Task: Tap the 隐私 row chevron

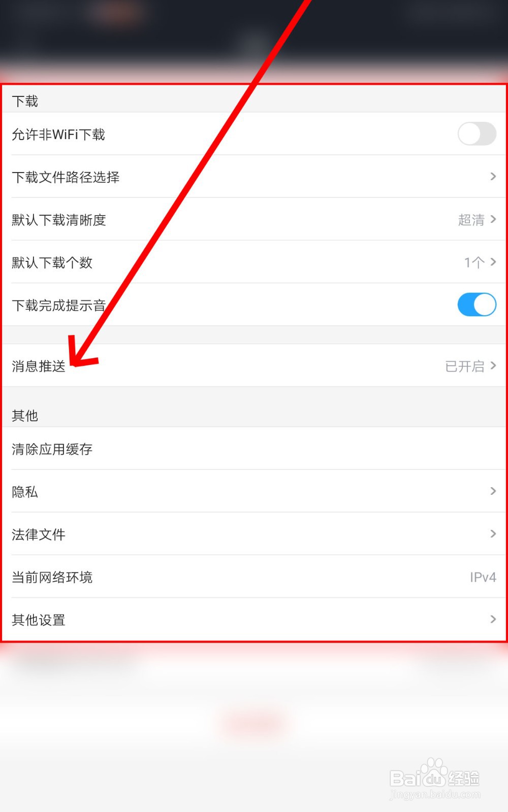Action: (493, 491)
